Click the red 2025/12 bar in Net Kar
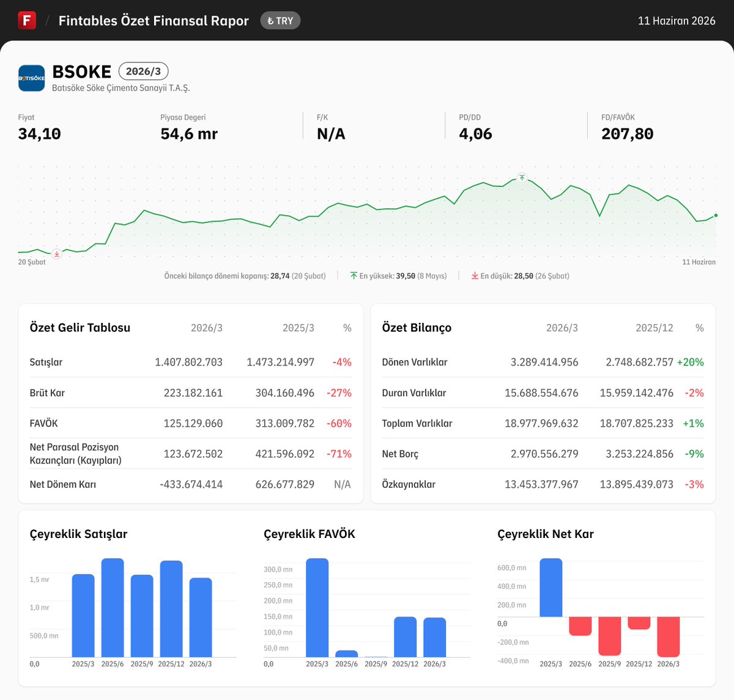Screen dimensions: 734x700 point(639,623)
